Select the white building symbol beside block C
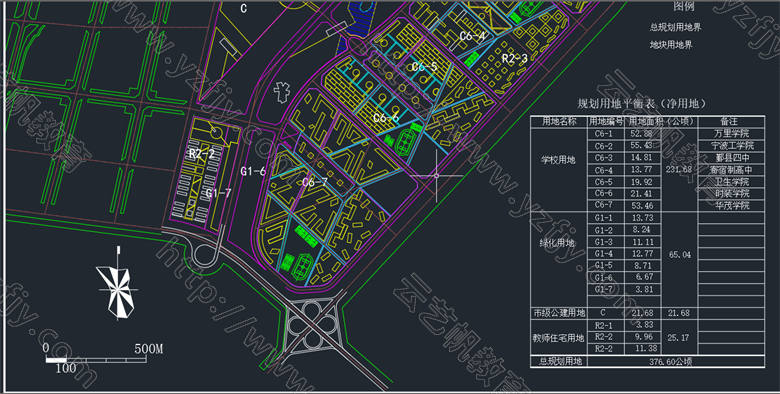780x394 pixels. (282, 93)
